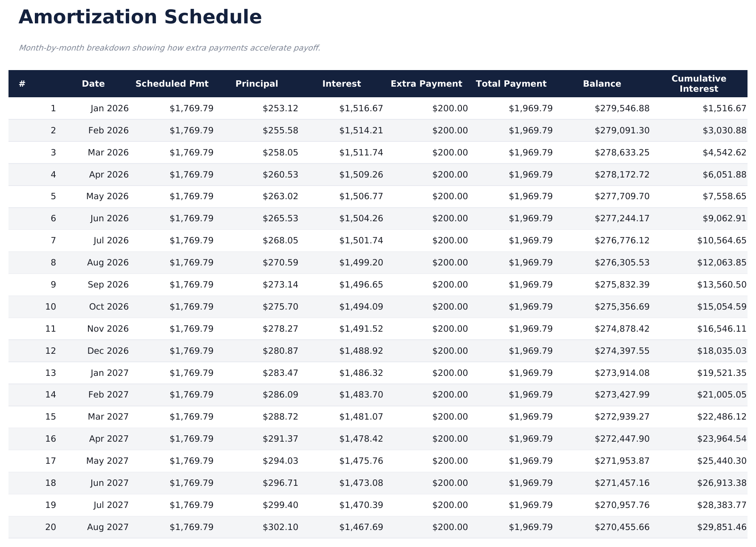The image size is (756, 547).
Task: Select the Aug 2027 date cell
Action: (108, 527)
